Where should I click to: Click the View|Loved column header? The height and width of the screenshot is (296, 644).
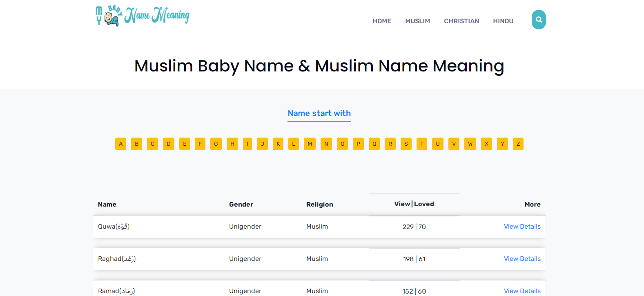[414, 204]
